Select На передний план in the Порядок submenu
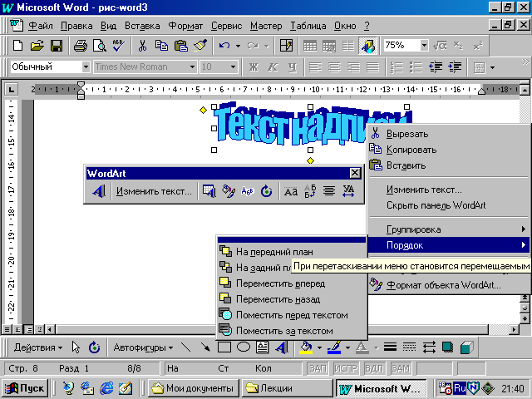 [292, 252]
